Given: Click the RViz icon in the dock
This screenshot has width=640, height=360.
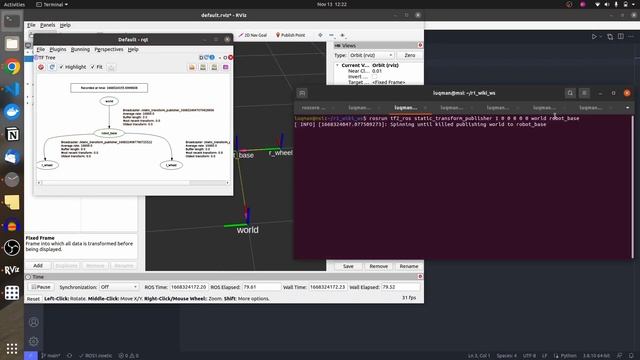Looking at the screenshot, I should (12, 270).
